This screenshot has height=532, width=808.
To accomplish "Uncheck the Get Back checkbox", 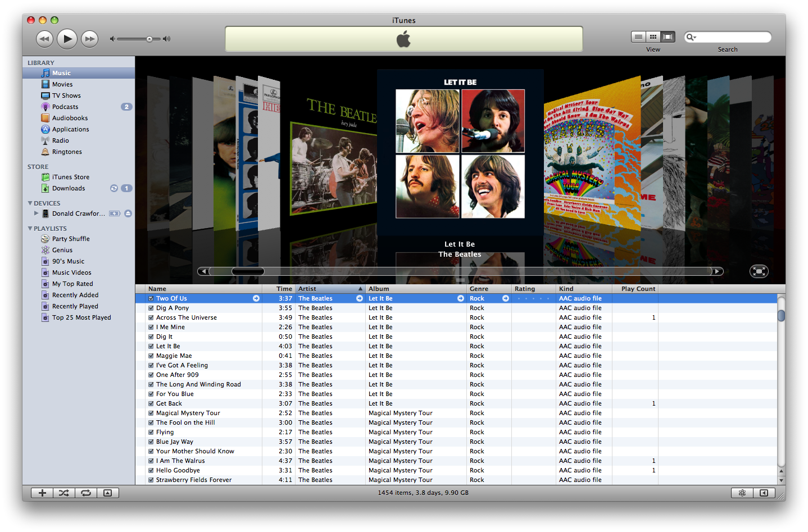I will point(151,403).
